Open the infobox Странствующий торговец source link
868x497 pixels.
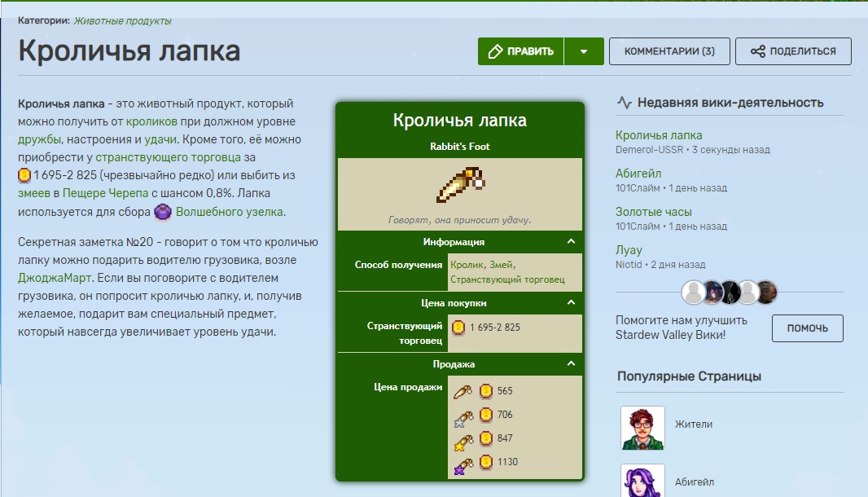pos(507,279)
